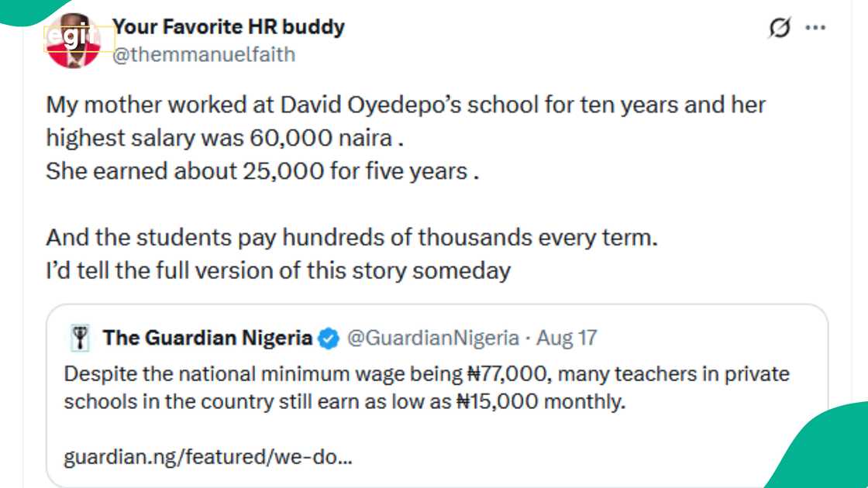
Task: Click the "I'd tell the full version" sentence
Action: (278, 271)
